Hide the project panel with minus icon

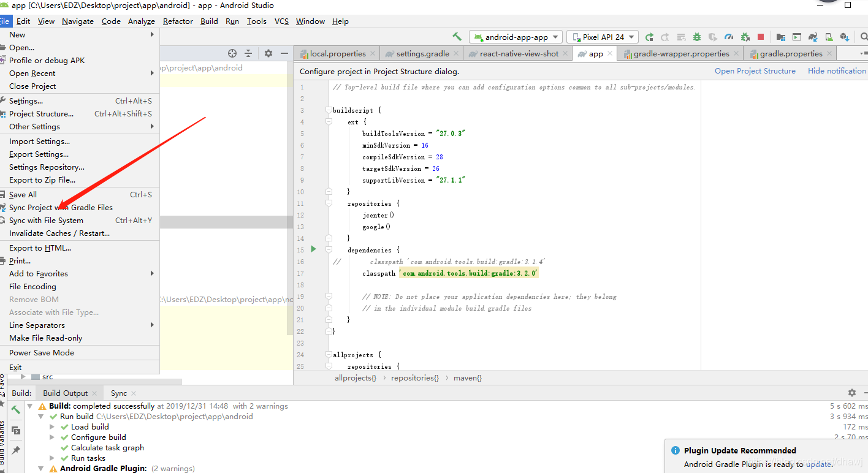click(284, 53)
